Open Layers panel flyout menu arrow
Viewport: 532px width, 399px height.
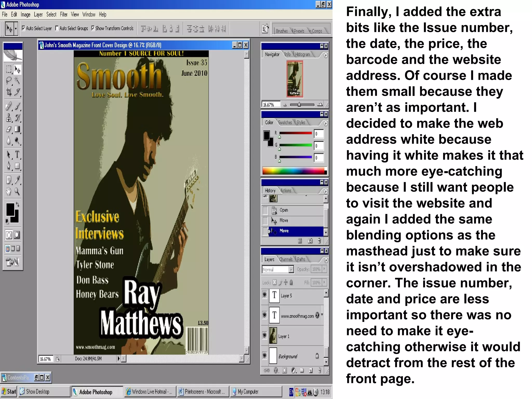click(x=326, y=260)
